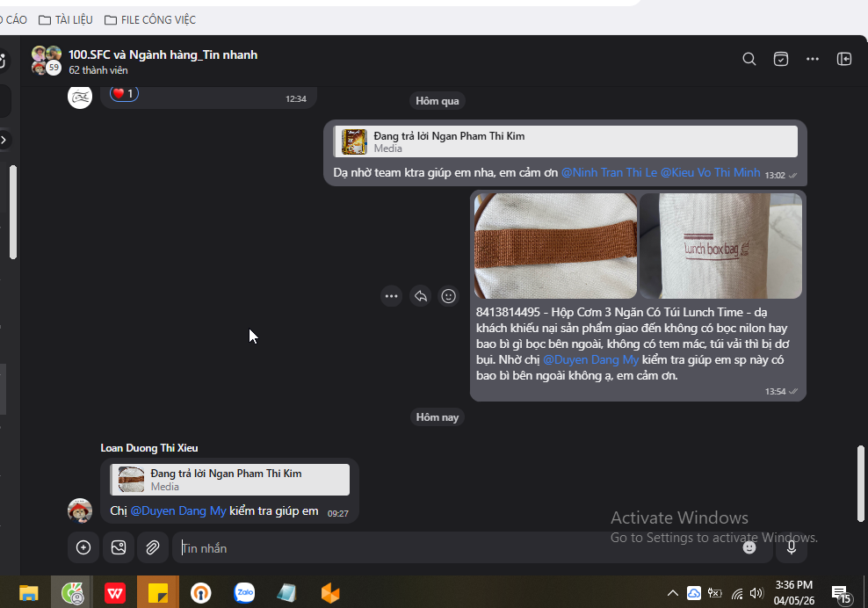Open the FILE CÔNG VIỆC bookmarks folder
This screenshot has width=868, height=608.
150,20
